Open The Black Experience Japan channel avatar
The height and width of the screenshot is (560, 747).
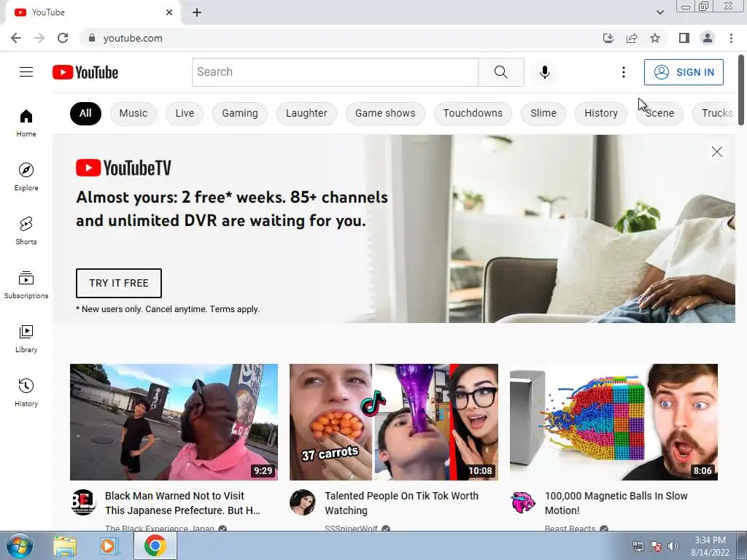(x=83, y=502)
